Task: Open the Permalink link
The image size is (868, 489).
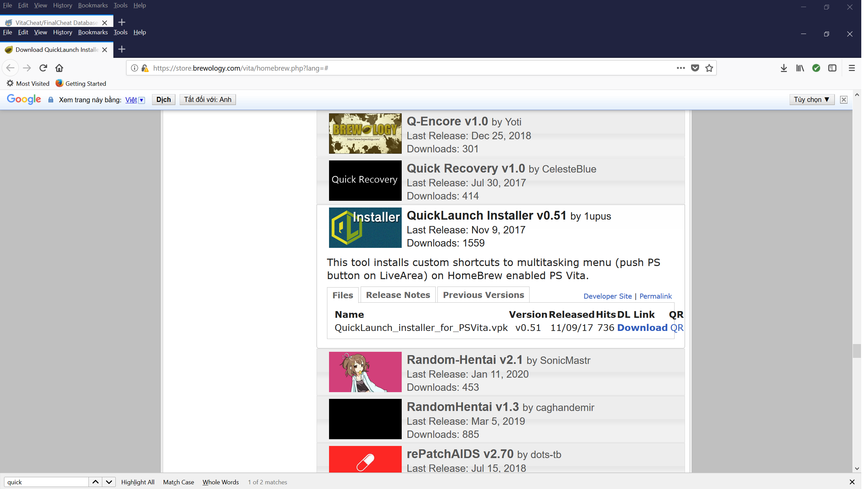Action: (655, 296)
